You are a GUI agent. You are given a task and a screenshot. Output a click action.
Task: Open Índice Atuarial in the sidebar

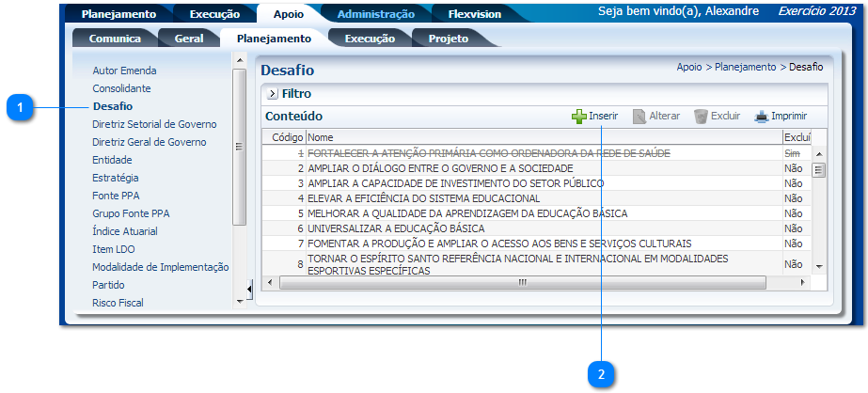pos(125,231)
